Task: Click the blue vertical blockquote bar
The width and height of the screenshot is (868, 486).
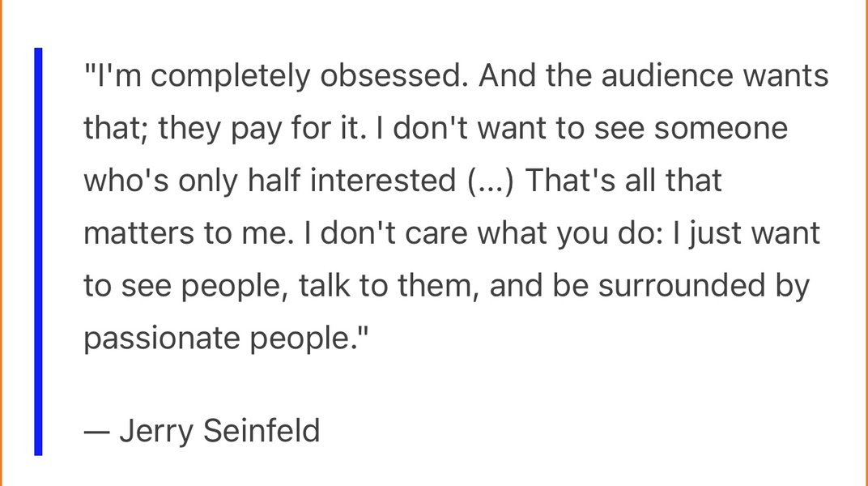Action: [x=38, y=252]
